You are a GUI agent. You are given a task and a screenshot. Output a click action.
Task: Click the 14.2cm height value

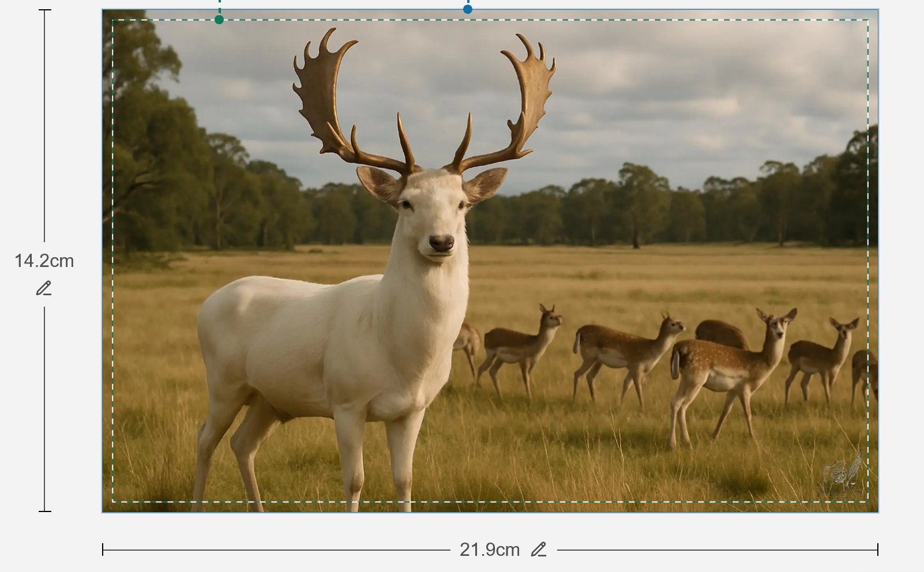pos(44,261)
